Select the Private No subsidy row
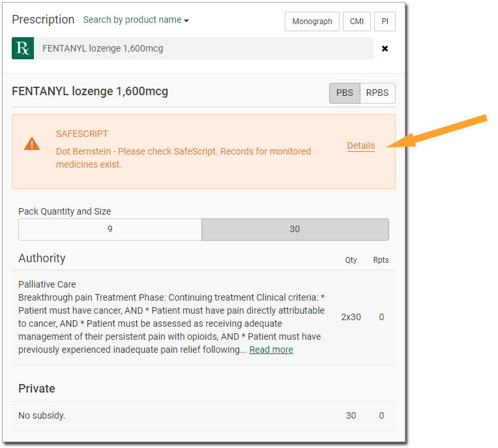 (203, 416)
